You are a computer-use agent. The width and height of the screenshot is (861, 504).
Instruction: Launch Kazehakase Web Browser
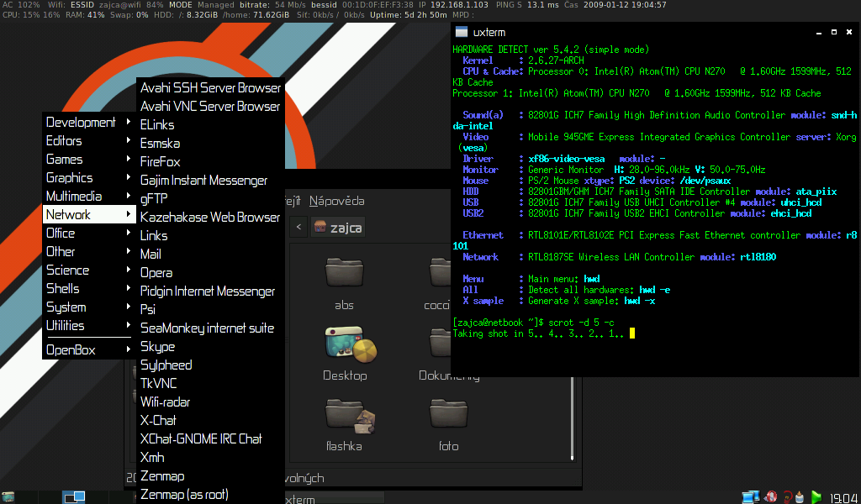(210, 217)
